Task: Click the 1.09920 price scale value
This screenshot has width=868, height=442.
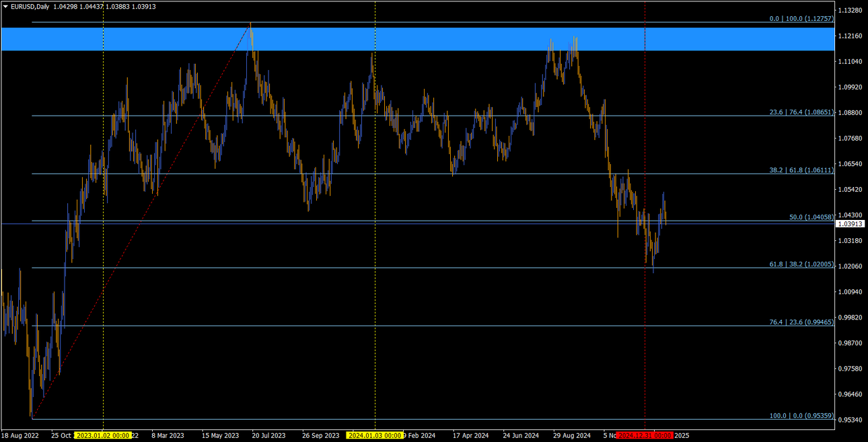Action: point(851,87)
